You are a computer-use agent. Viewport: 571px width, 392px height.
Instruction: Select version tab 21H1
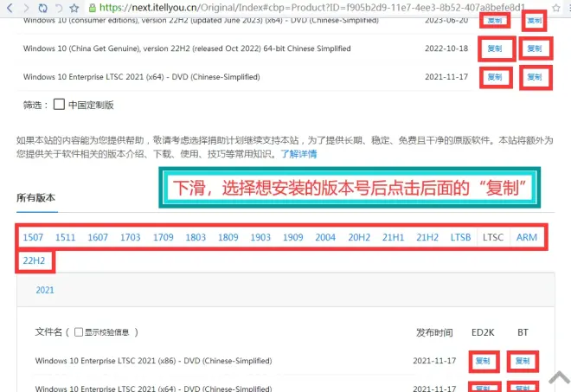(x=393, y=237)
